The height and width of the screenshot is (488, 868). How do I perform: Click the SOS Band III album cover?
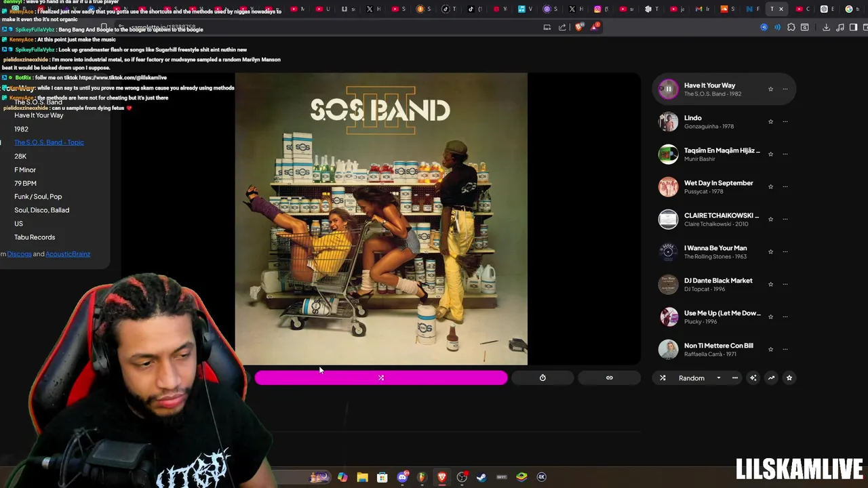pyautogui.click(x=381, y=219)
